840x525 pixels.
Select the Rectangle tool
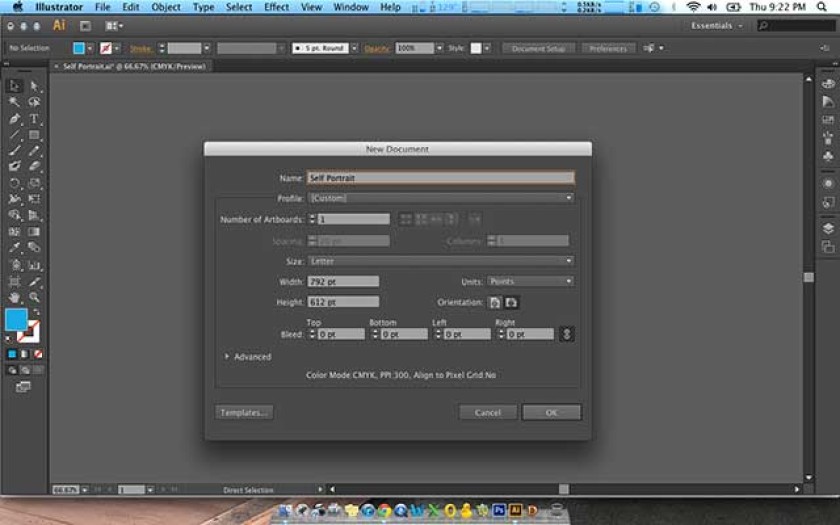34,135
